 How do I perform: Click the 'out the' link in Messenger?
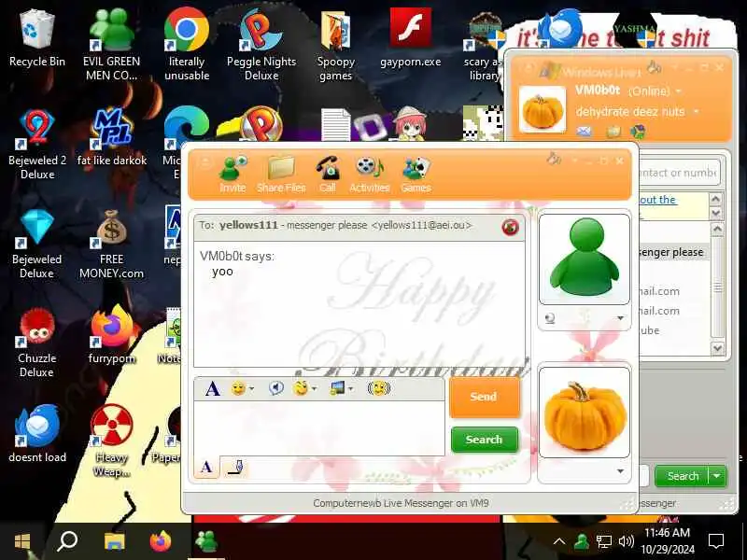657,200
